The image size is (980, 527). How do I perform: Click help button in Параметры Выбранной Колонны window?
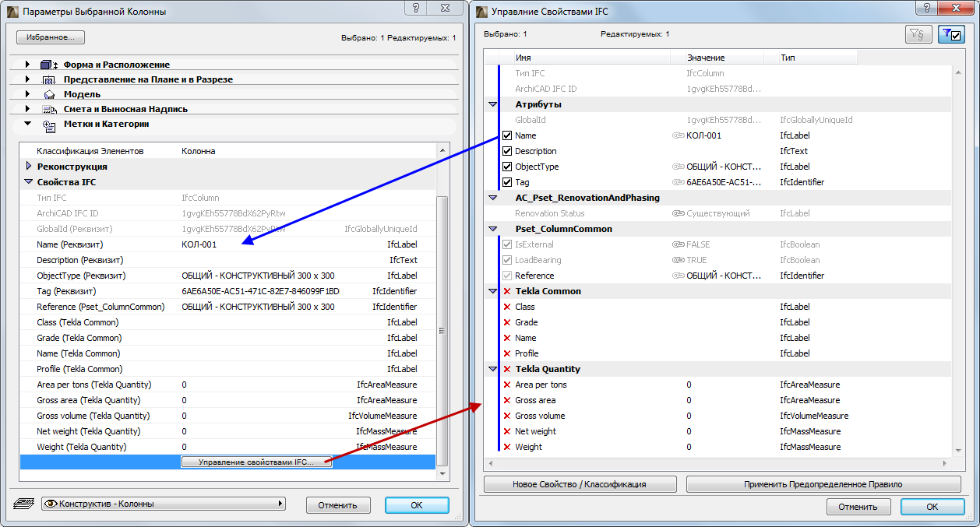point(417,8)
